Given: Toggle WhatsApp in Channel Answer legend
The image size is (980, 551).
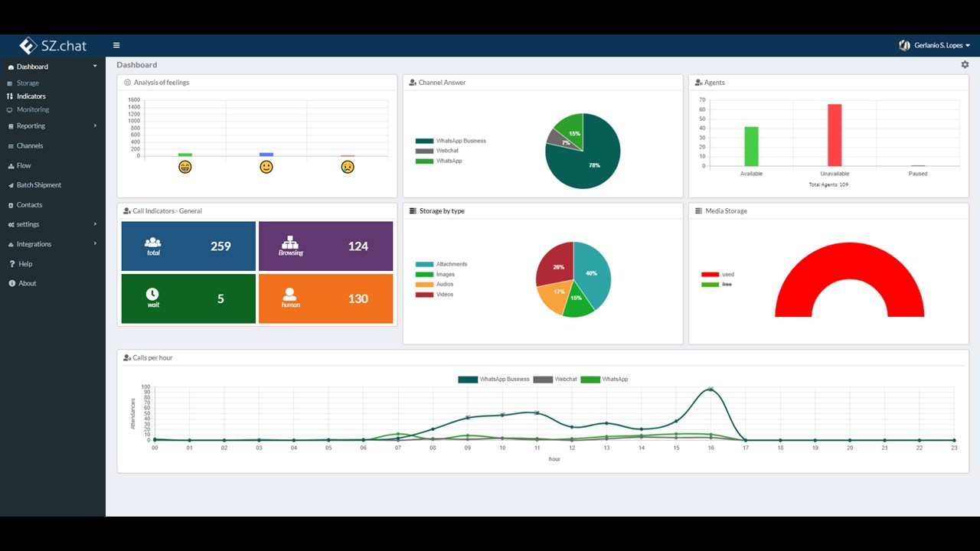Looking at the screenshot, I should (x=439, y=161).
